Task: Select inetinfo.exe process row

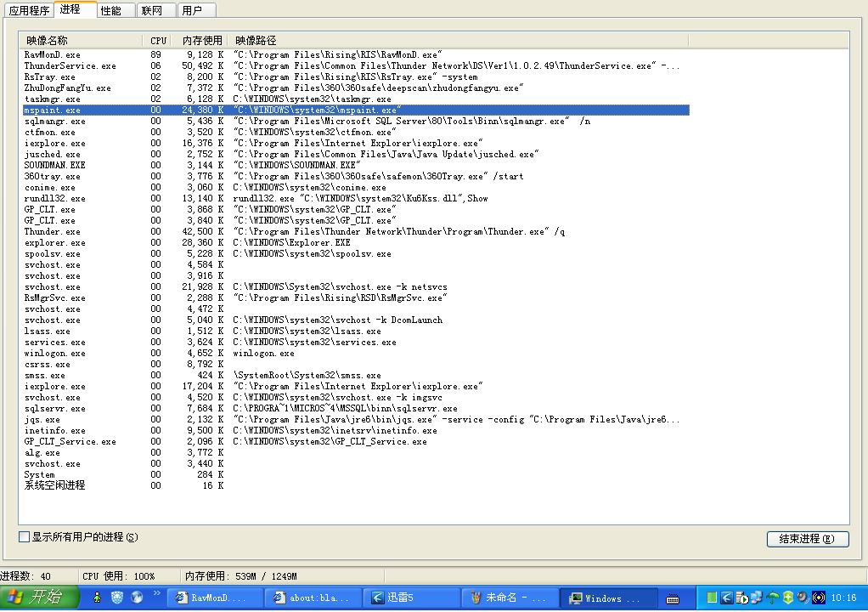Action: [x=356, y=430]
